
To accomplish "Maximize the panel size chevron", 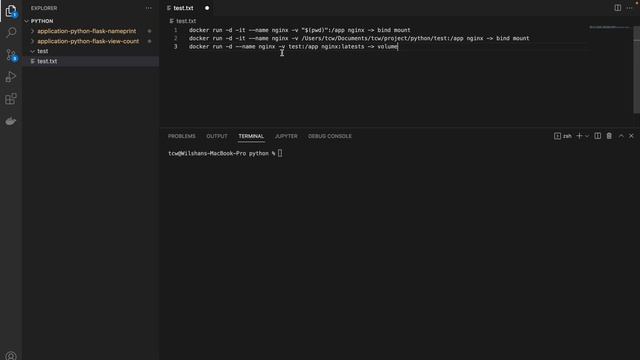I will point(621,136).
